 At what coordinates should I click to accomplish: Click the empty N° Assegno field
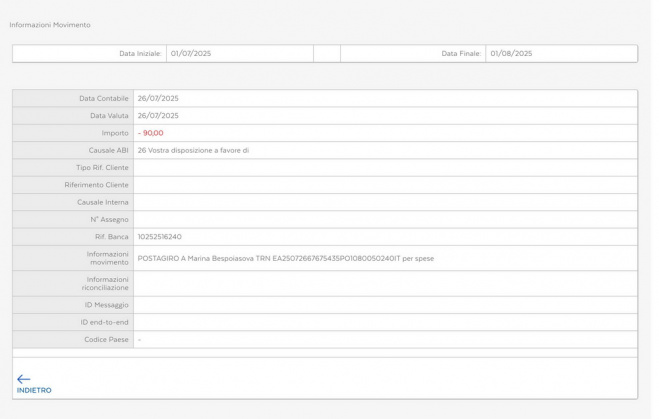click(x=385, y=219)
